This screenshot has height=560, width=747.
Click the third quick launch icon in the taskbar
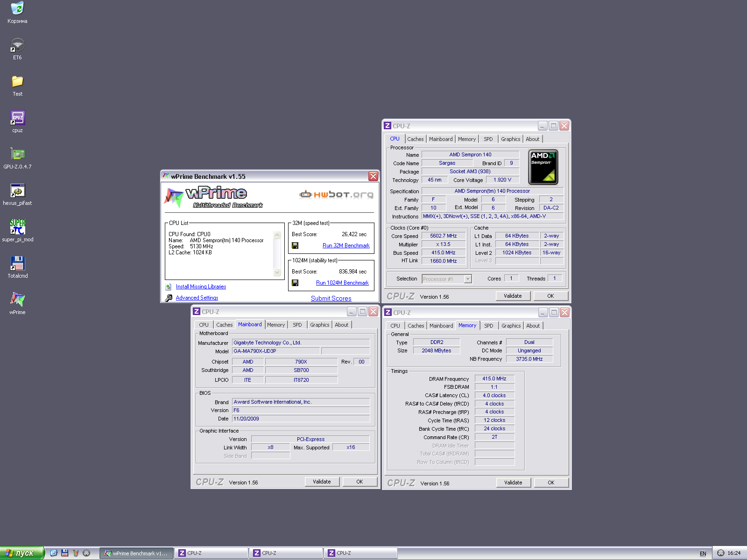tap(76, 553)
